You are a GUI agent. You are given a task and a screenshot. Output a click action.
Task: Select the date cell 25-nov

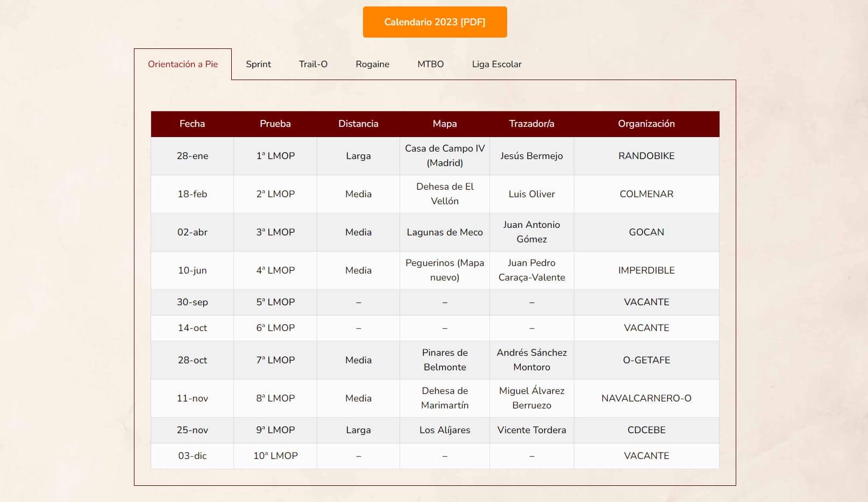pyautogui.click(x=192, y=430)
